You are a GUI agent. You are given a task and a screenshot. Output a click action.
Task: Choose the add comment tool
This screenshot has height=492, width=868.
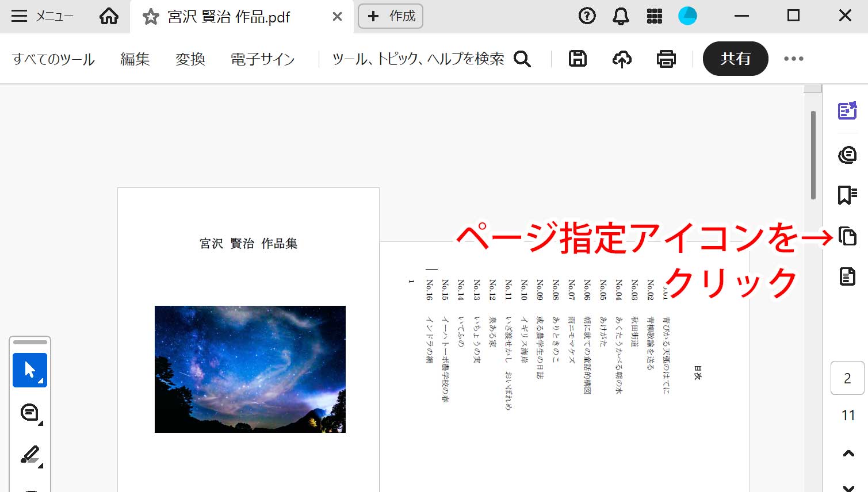pos(30,413)
